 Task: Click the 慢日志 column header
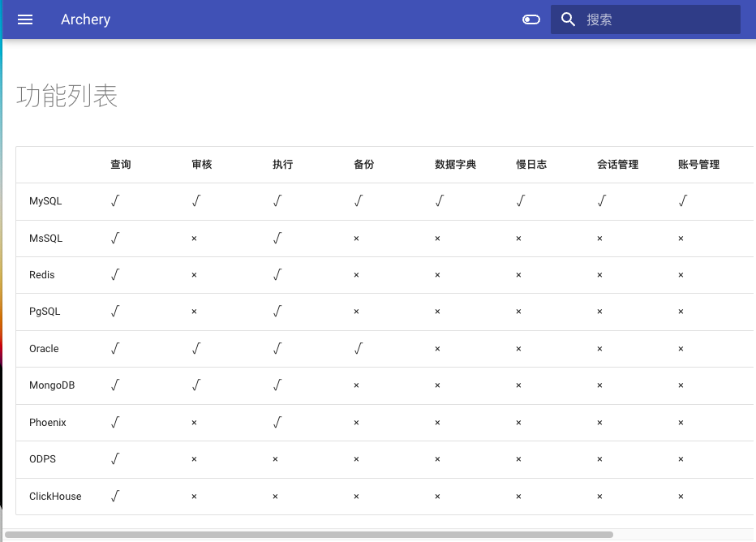coord(531,165)
